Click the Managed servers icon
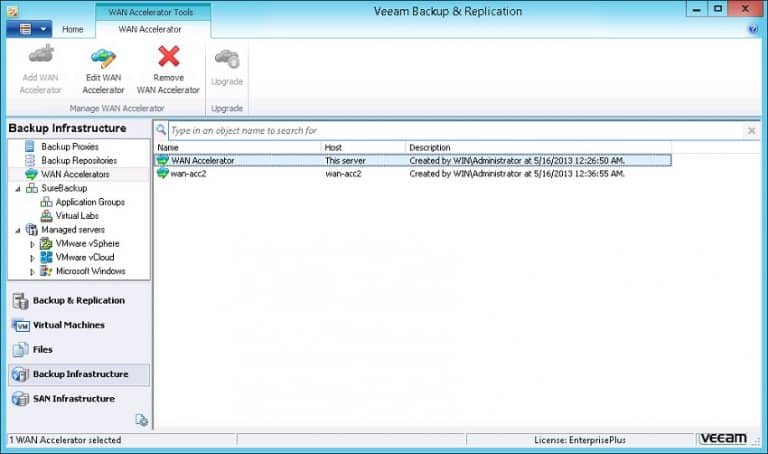768x454 pixels. click(32, 229)
